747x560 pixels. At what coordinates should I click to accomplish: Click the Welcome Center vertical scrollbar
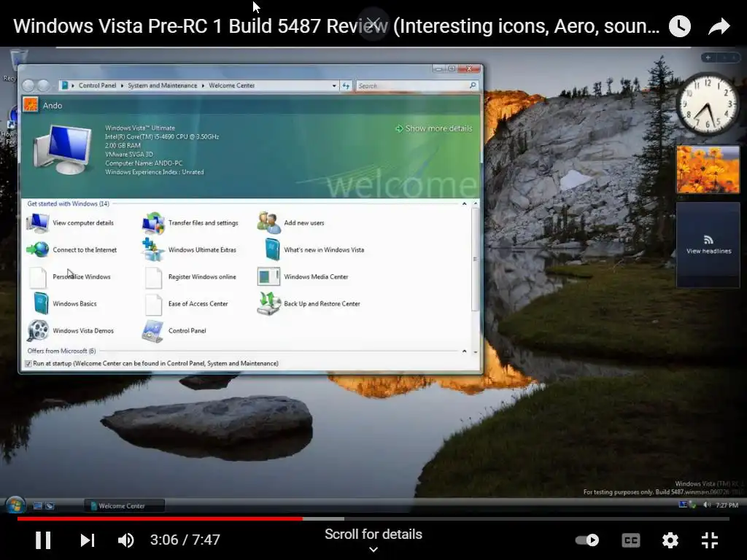pos(475,260)
